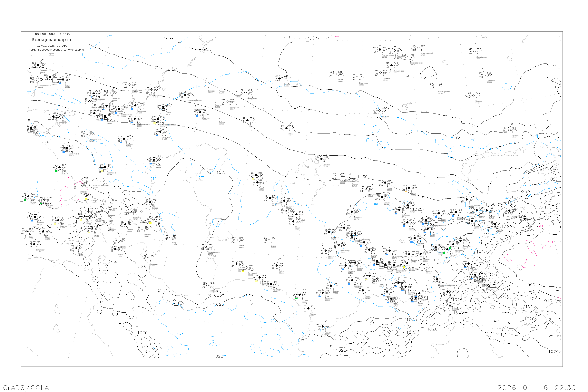Click the Полтава station circle symbol
Image resolution: width=588 pixels, height=392 pixels.
(38, 65)
